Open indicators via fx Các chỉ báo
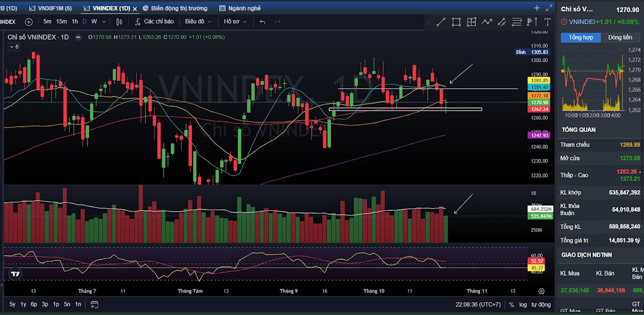 coord(154,21)
